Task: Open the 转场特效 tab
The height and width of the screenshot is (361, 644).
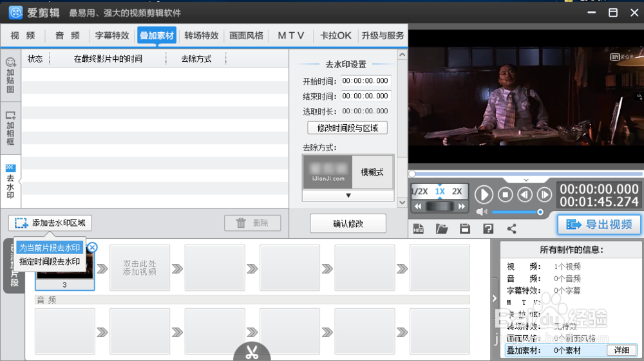Action: (201, 35)
